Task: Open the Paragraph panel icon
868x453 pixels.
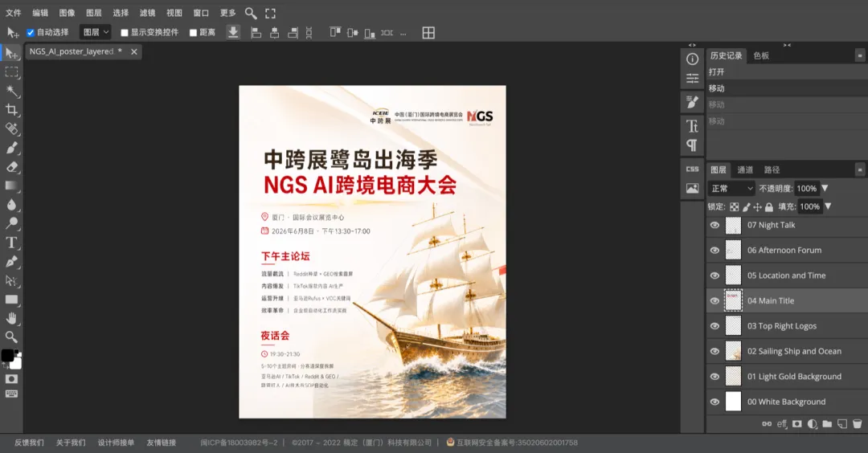Action: coord(692,145)
